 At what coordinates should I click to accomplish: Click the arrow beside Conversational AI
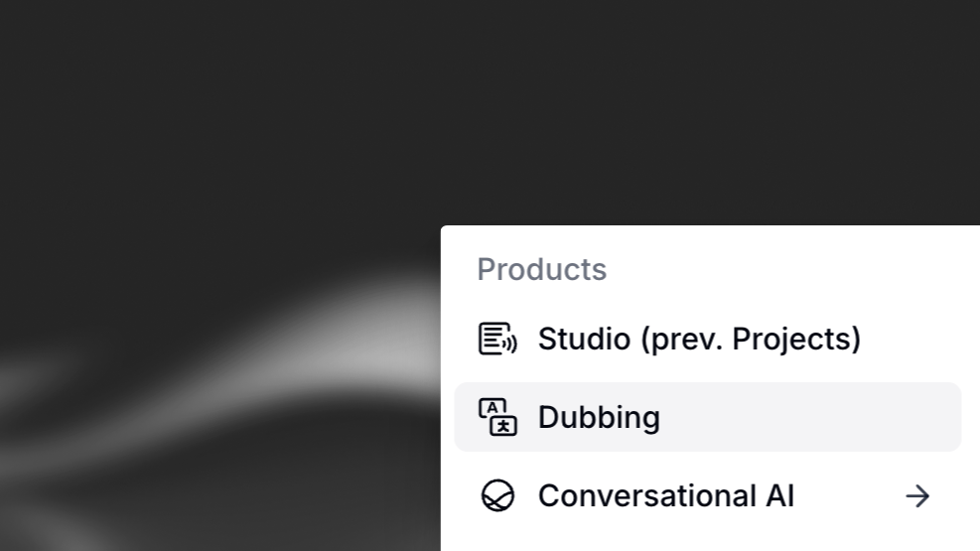click(917, 495)
